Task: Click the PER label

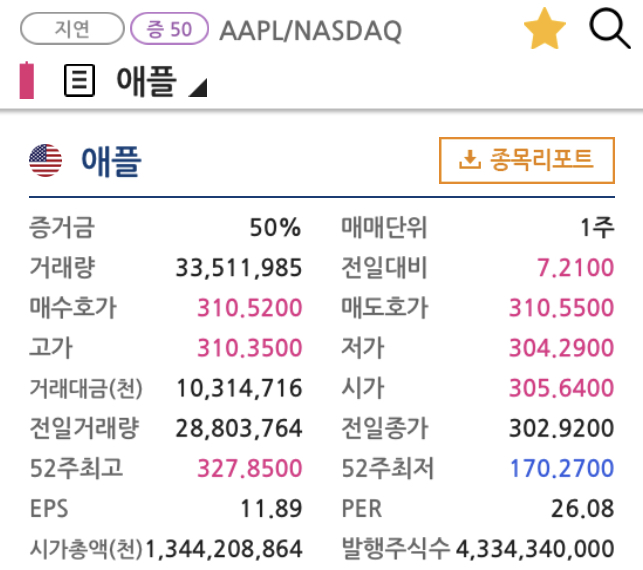Action: point(362,508)
